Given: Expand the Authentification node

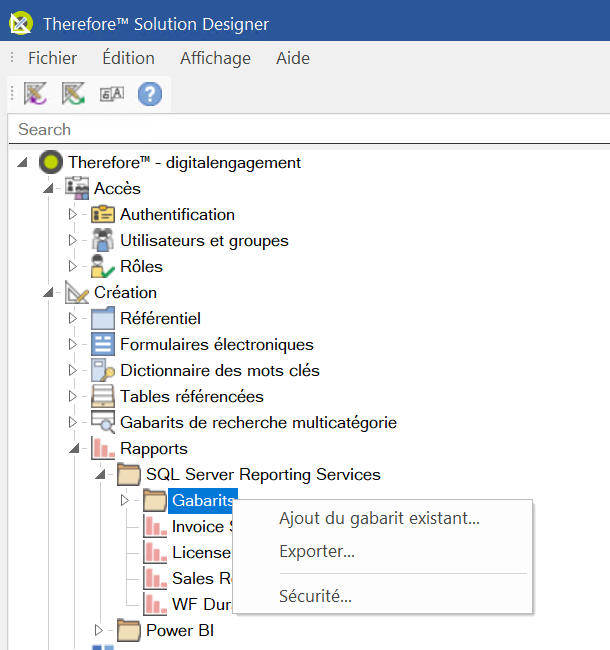Looking at the screenshot, I should [x=73, y=214].
